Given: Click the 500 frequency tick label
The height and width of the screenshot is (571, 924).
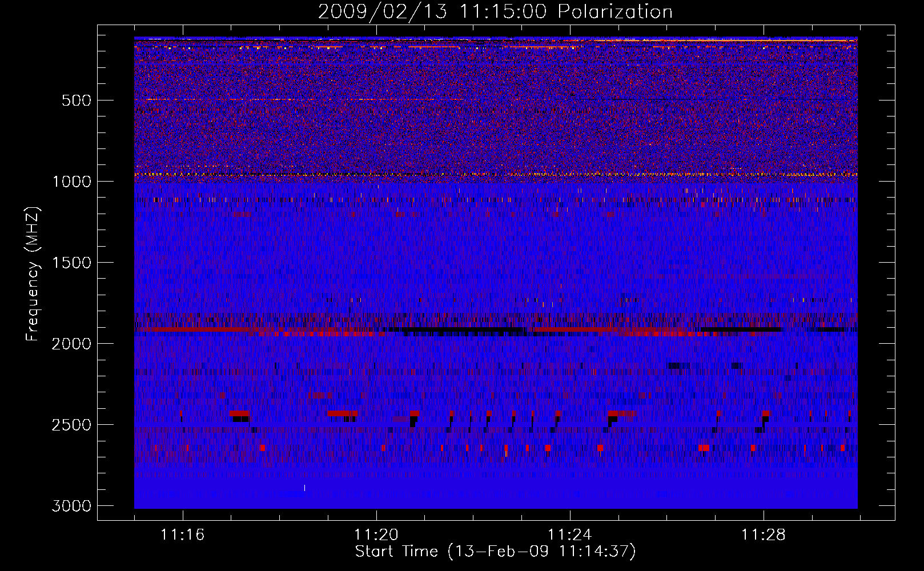Looking at the screenshot, I should (76, 101).
